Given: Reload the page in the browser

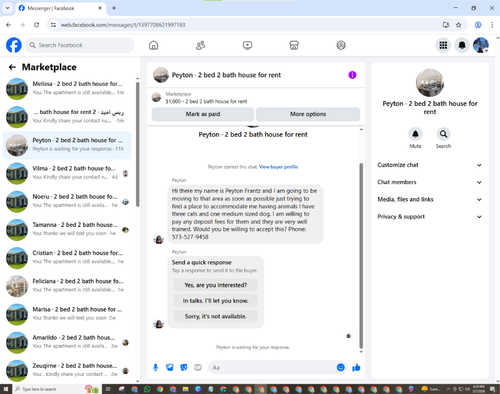Looking at the screenshot, I should (37, 25).
